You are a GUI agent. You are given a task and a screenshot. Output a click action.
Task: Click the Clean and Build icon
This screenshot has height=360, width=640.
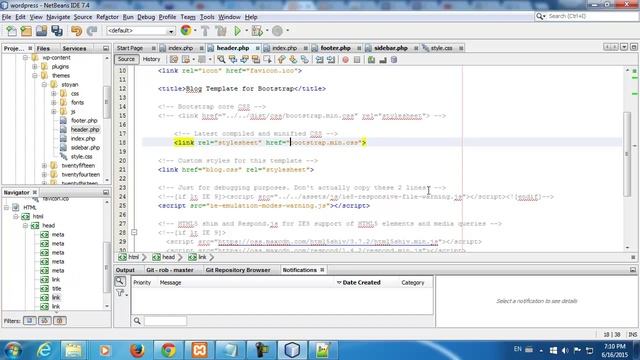[221, 31]
